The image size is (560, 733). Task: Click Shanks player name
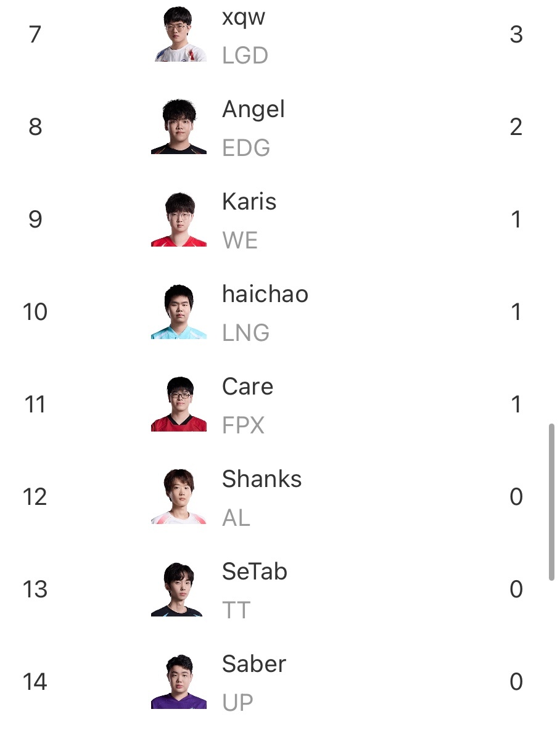click(261, 479)
